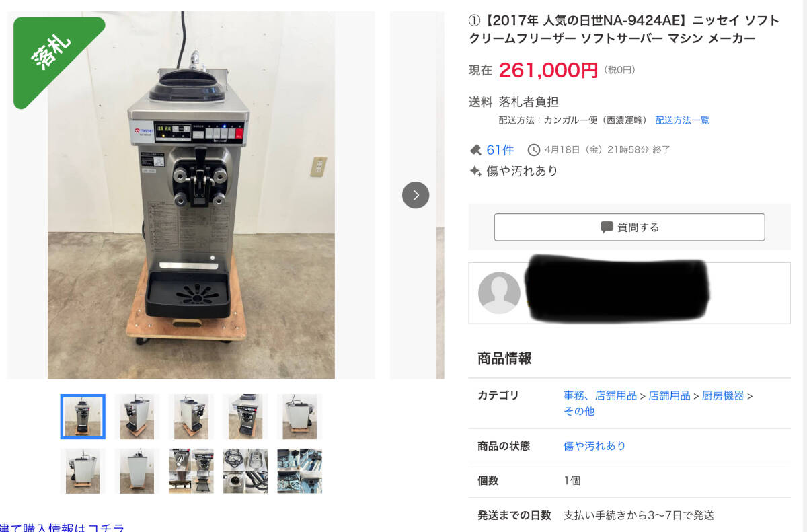Select the third thumbnail in bottom row
Viewport: 807px width, 532px height.
point(191,471)
